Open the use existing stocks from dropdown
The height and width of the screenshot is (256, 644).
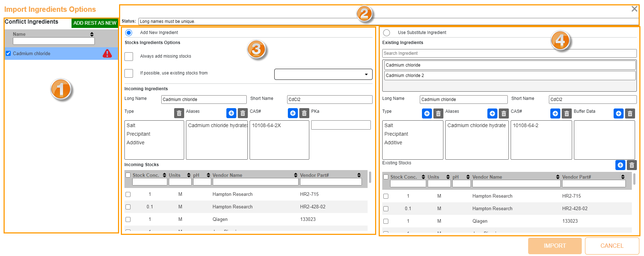tap(323, 74)
